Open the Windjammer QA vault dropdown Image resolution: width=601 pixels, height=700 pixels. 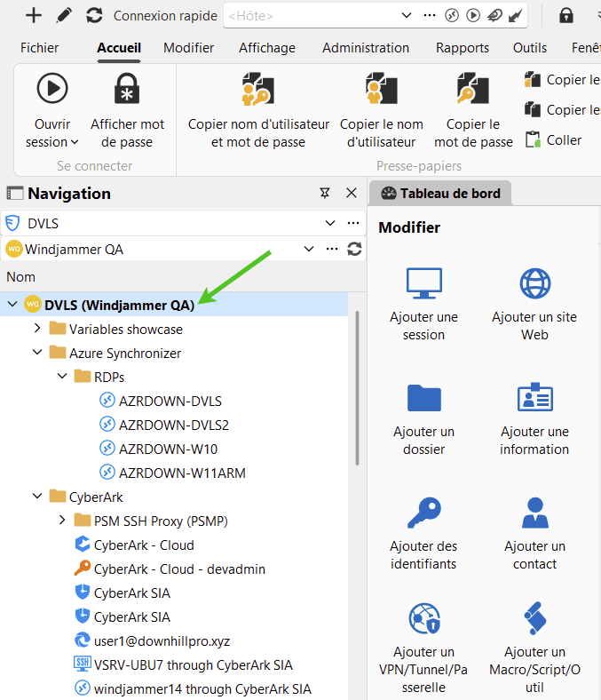tap(309, 250)
